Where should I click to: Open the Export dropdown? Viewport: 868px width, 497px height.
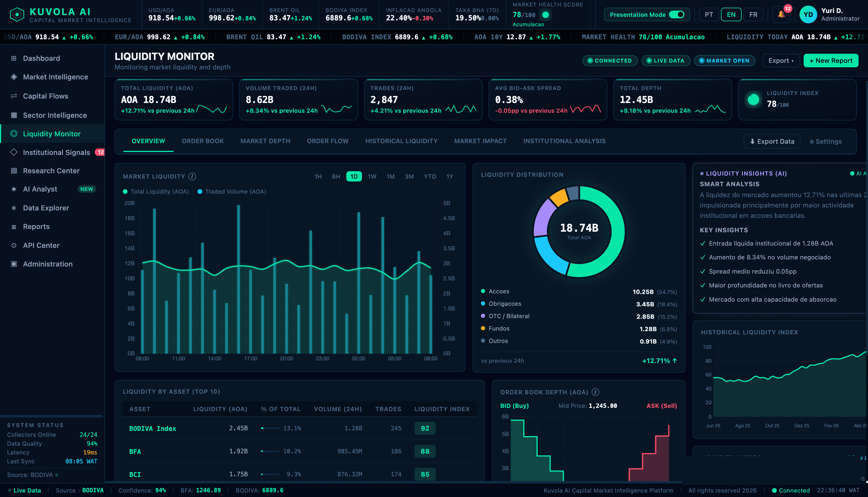(x=781, y=61)
